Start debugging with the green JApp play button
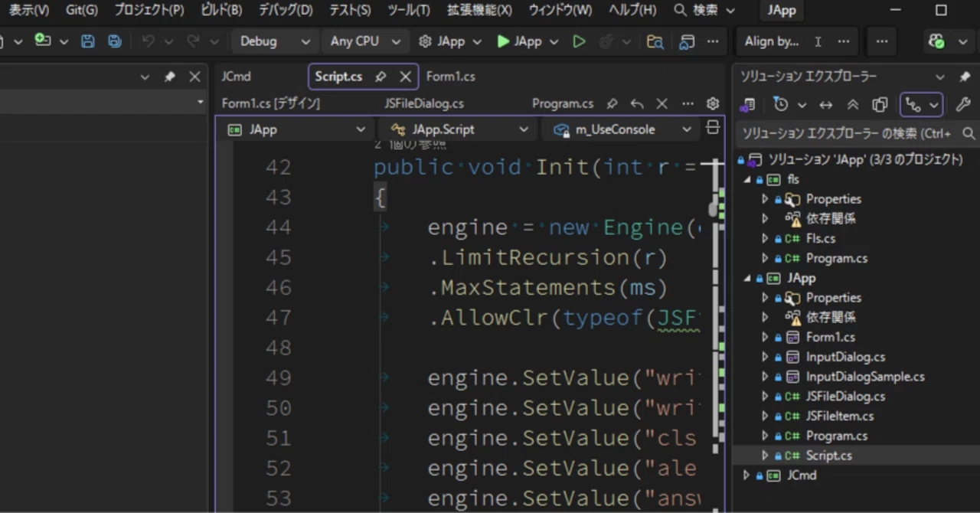Image resolution: width=980 pixels, height=513 pixels. pos(519,41)
